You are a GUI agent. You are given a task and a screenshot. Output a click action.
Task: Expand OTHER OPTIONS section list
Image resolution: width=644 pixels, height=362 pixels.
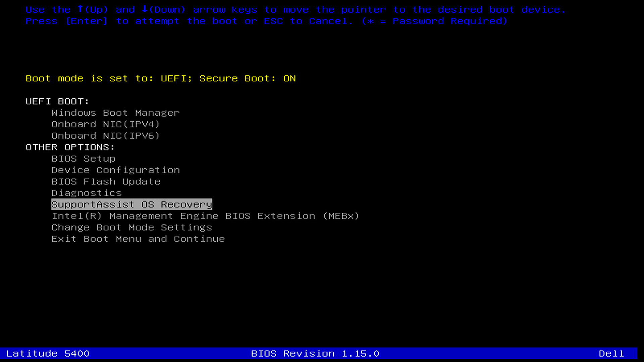71,147
